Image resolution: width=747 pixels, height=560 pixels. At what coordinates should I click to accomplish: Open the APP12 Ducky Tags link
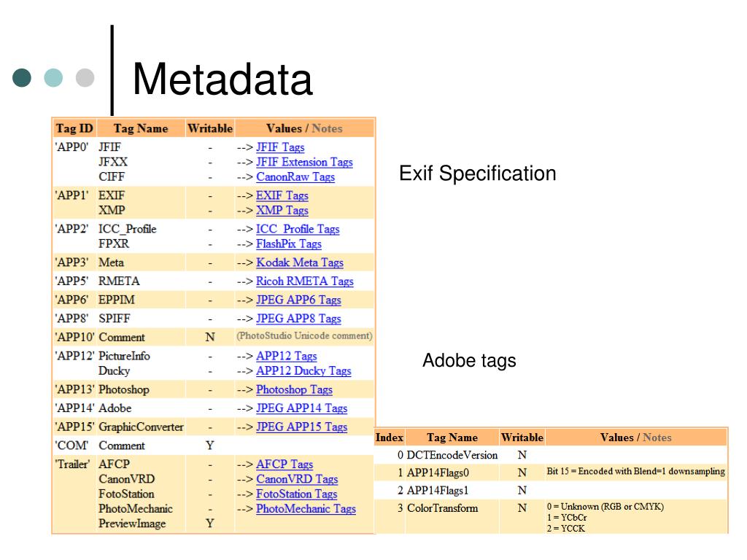point(303,370)
